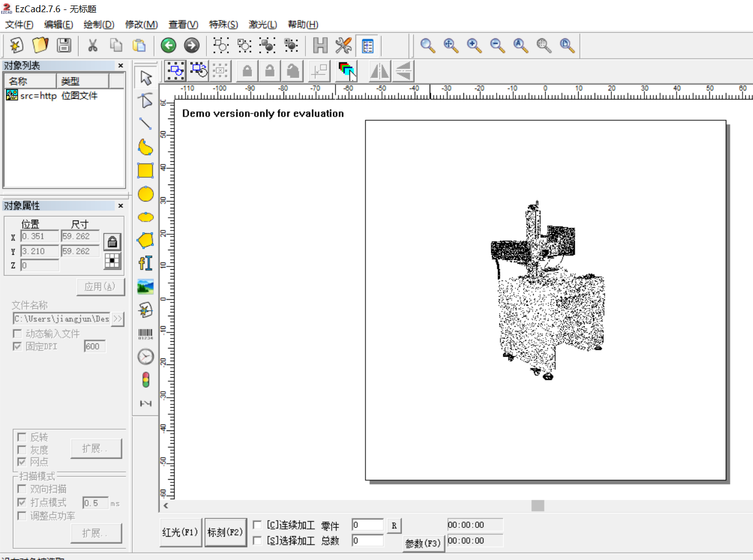Redo with the black right arrow
The image size is (753, 560).
pyautogui.click(x=192, y=45)
